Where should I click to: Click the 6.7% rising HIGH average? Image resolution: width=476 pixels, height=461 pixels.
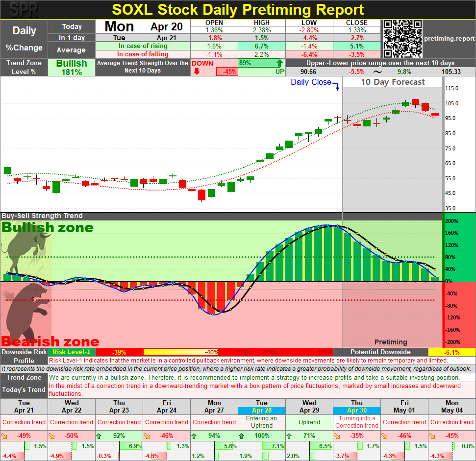point(262,46)
